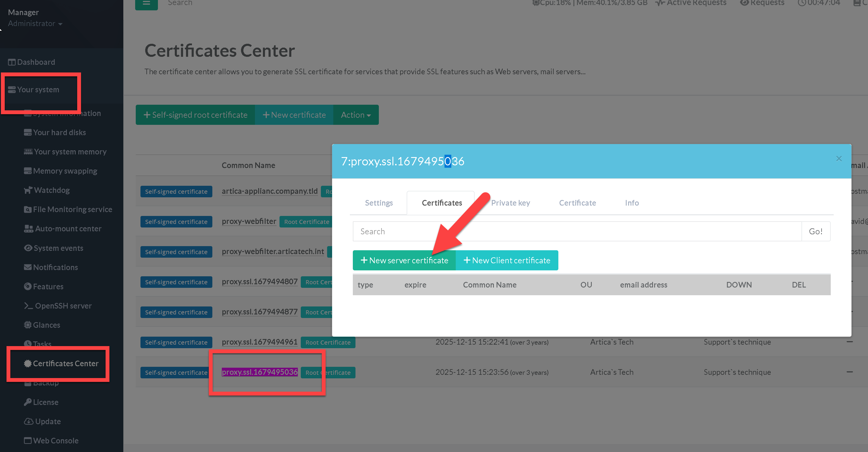The image size is (868, 452).
Task: Toggle the green hamburger menu button
Action: [x=146, y=3]
